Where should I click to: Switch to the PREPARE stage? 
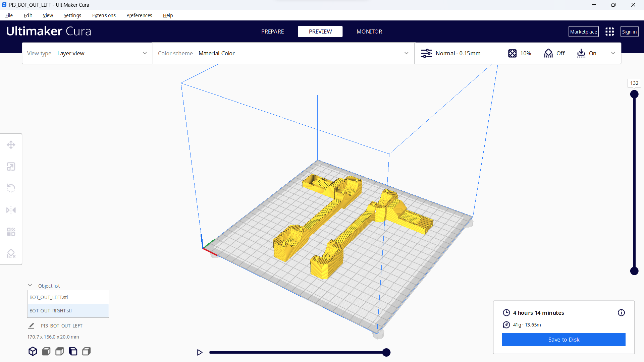point(272,32)
